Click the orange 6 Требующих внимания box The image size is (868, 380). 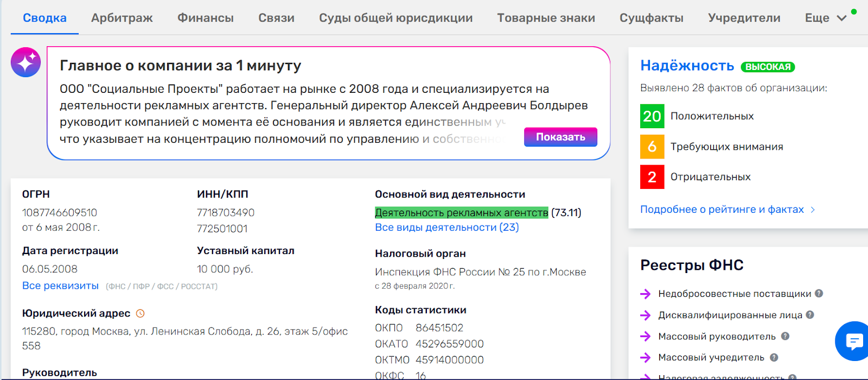coord(652,147)
